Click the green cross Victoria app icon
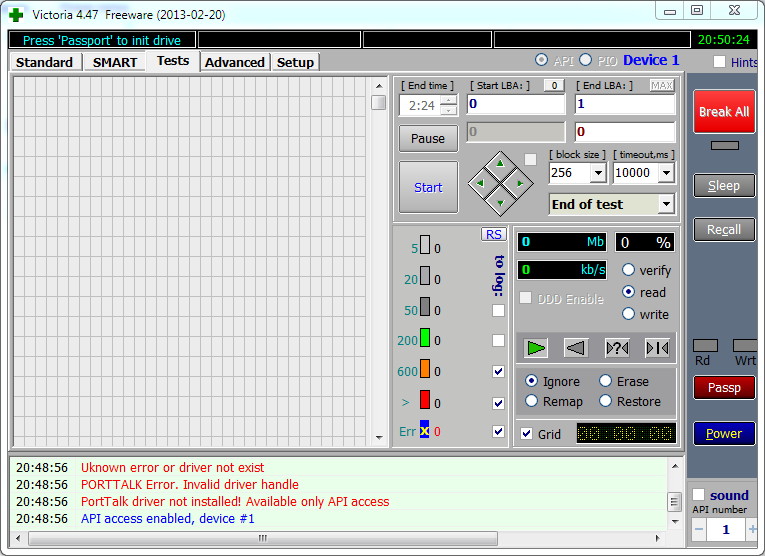 pos(16,15)
